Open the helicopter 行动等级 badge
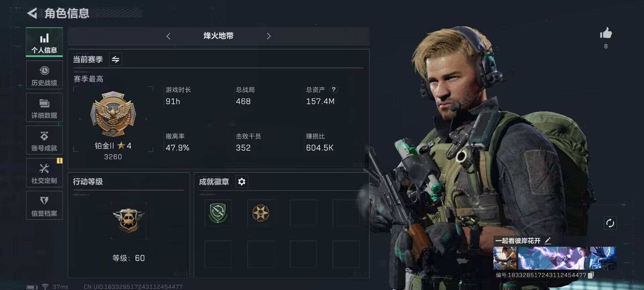The height and width of the screenshot is (290, 644). tap(128, 220)
